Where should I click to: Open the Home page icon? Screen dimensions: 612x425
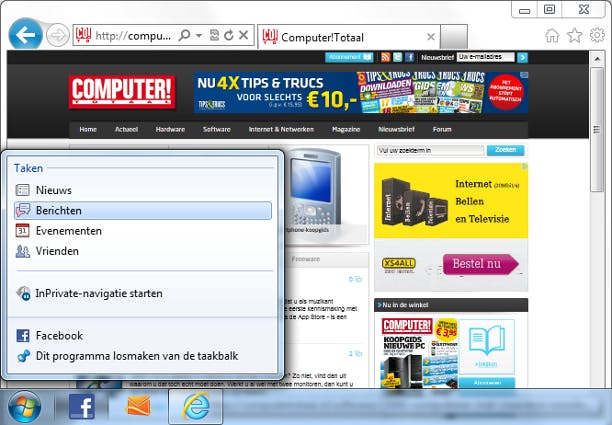[x=552, y=36]
